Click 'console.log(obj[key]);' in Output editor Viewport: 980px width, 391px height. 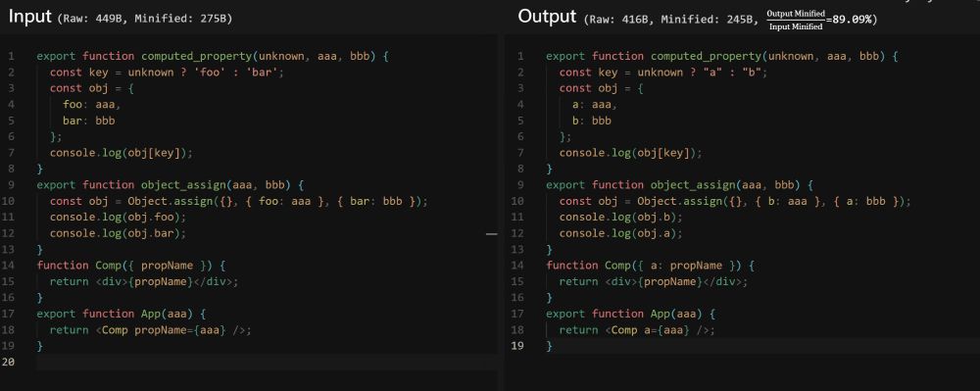click(630, 153)
